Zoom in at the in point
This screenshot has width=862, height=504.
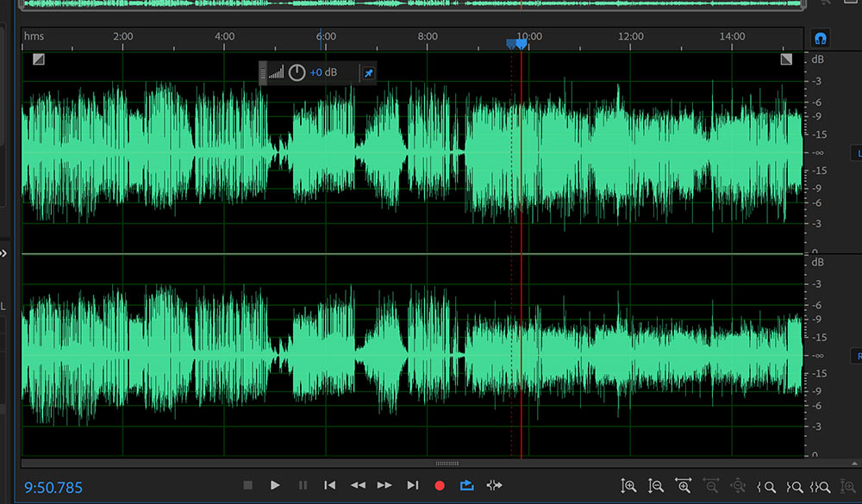click(766, 487)
